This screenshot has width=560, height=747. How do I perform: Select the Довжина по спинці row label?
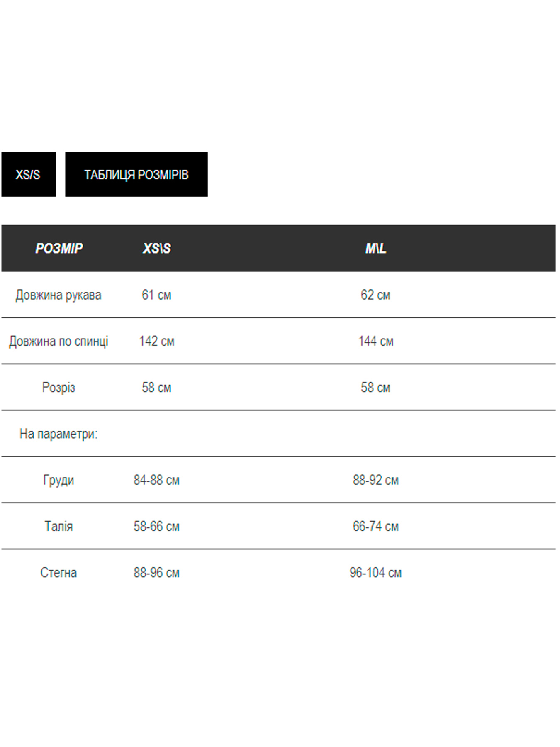click(58, 341)
